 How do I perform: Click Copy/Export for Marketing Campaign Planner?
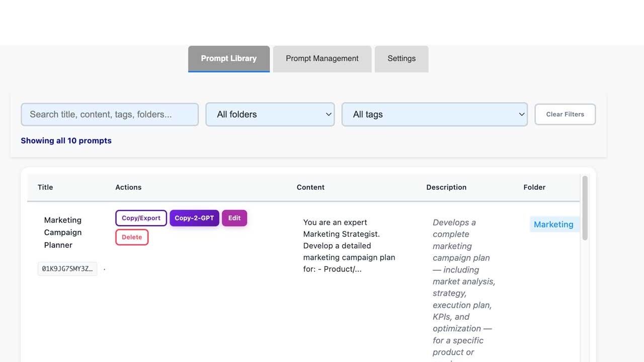[141, 218]
